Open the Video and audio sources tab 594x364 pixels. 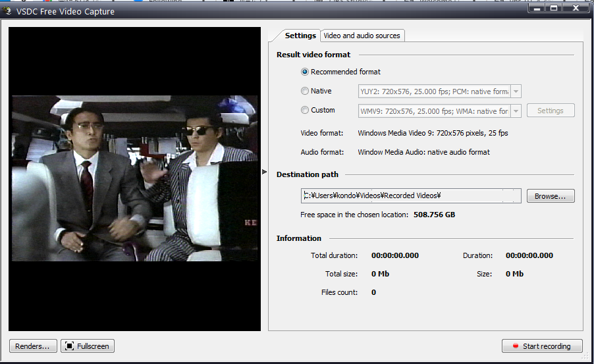(x=362, y=36)
